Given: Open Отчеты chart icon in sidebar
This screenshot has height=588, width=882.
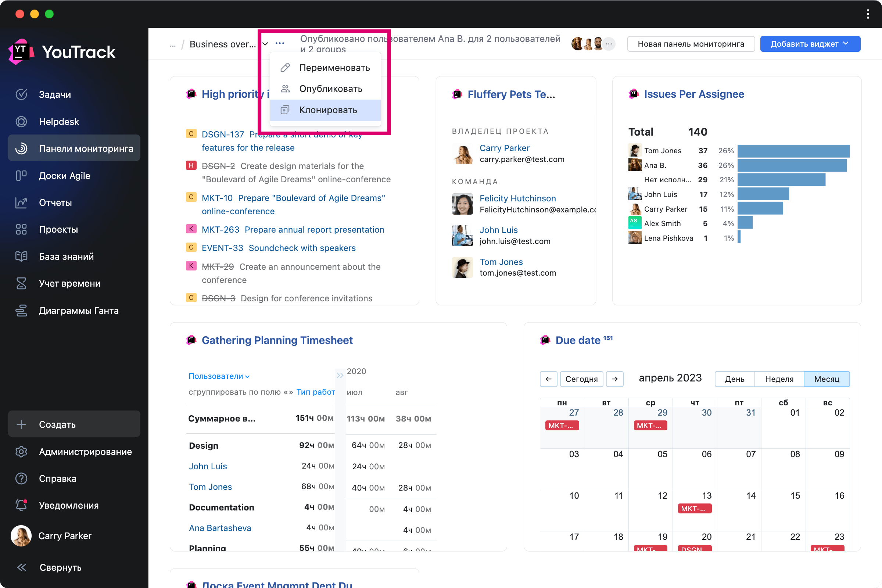Looking at the screenshot, I should (21, 202).
